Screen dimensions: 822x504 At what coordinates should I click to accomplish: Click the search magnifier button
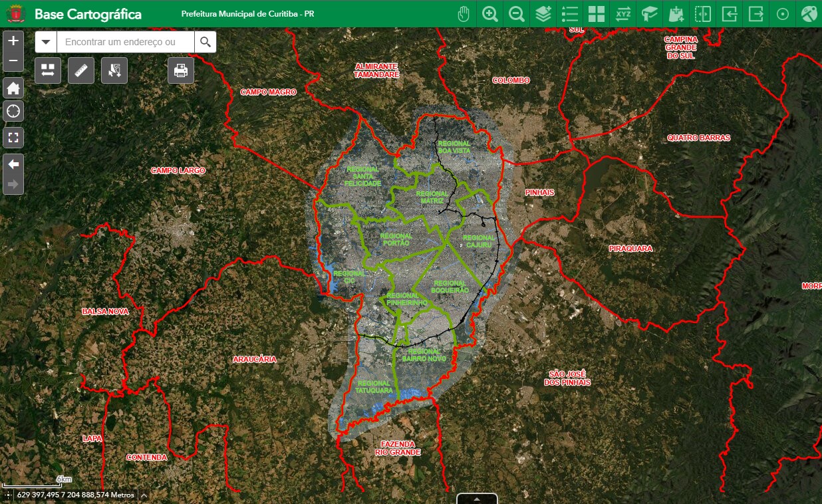coord(205,42)
